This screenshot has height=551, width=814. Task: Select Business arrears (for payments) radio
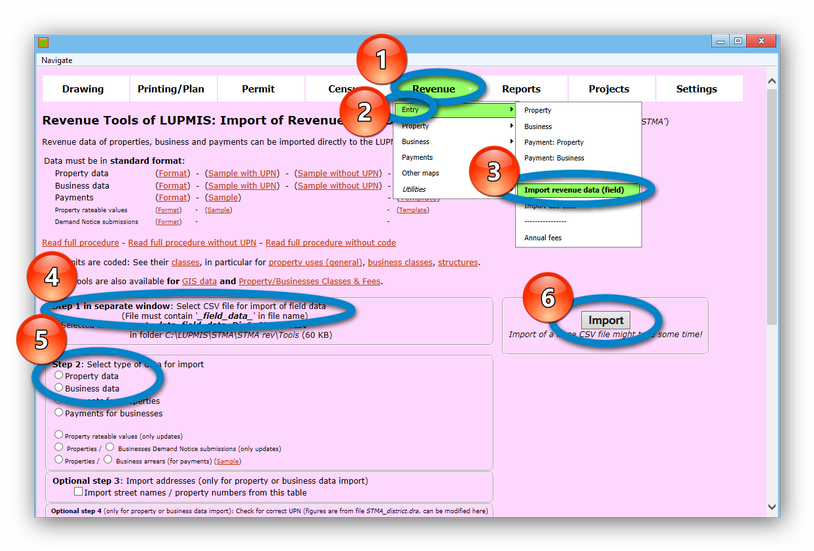tap(107, 459)
